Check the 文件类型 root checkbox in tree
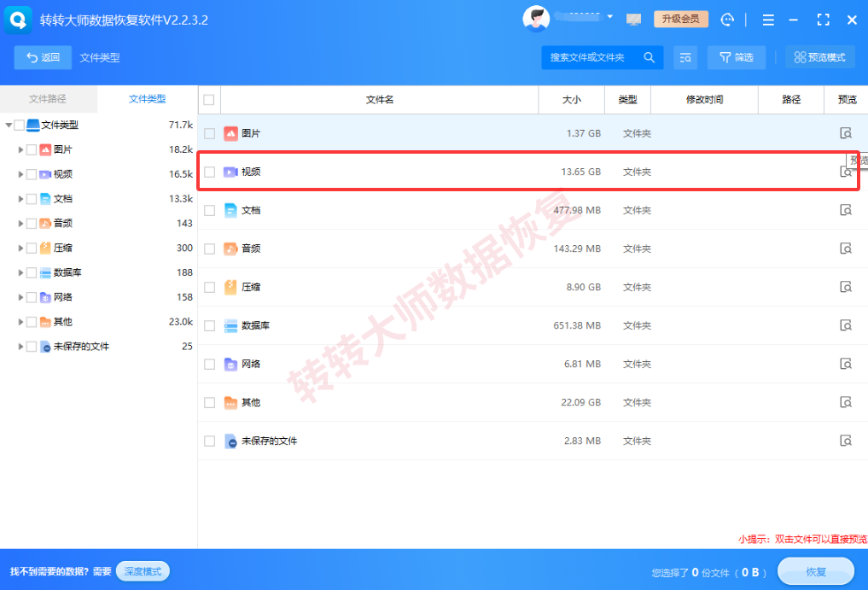 [20, 126]
